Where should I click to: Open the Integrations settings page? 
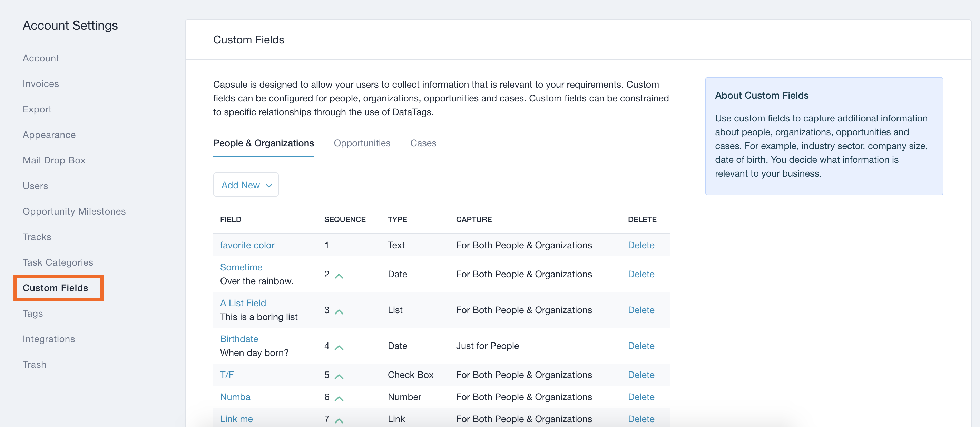click(48, 339)
